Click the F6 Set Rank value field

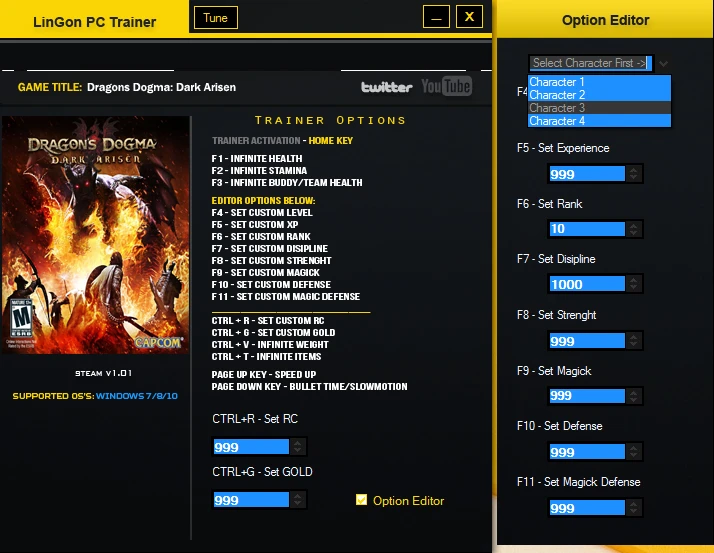(x=587, y=229)
